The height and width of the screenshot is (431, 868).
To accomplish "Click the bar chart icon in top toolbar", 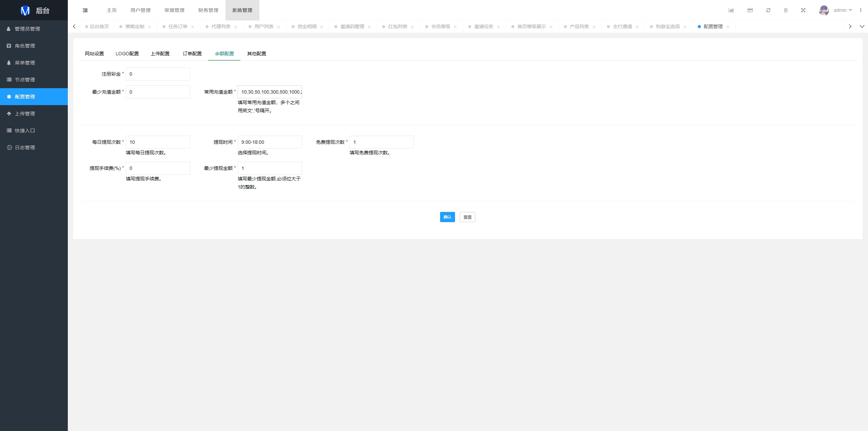I will tap(732, 10).
